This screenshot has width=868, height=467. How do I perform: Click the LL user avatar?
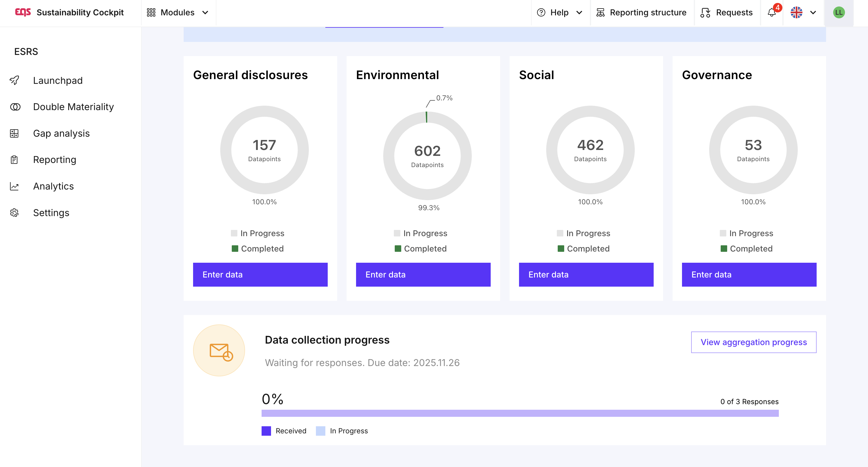click(x=838, y=12)
